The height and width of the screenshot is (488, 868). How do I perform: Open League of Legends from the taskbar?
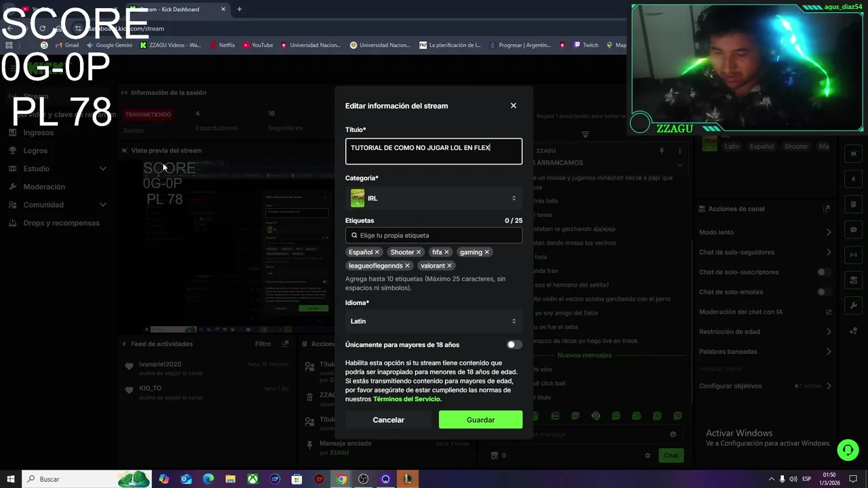408,479
